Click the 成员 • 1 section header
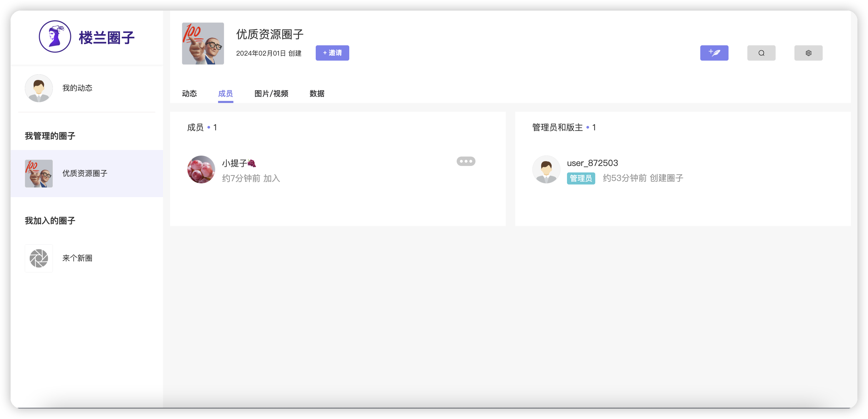Screen dimensions: 868x419 coord(202,127)
